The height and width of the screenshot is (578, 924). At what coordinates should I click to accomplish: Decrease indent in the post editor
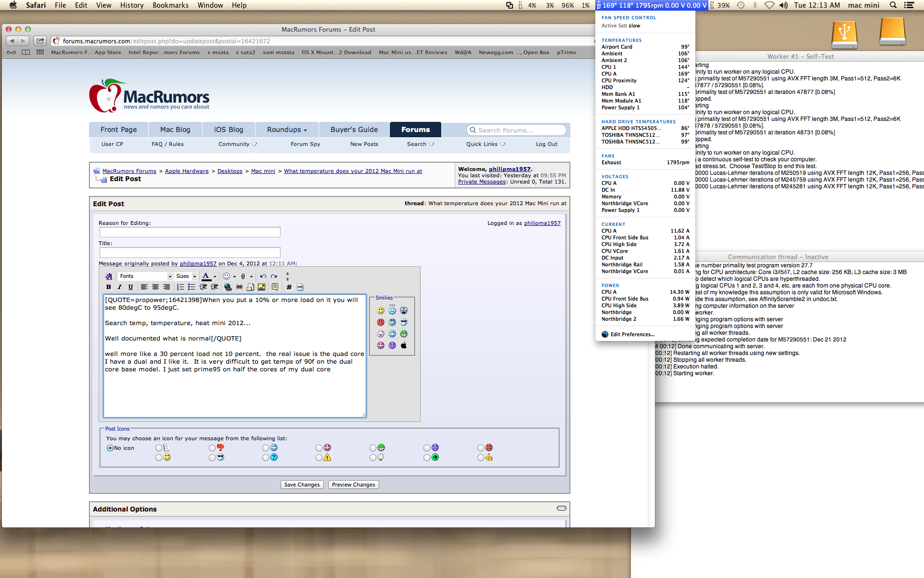click(203, 287)
